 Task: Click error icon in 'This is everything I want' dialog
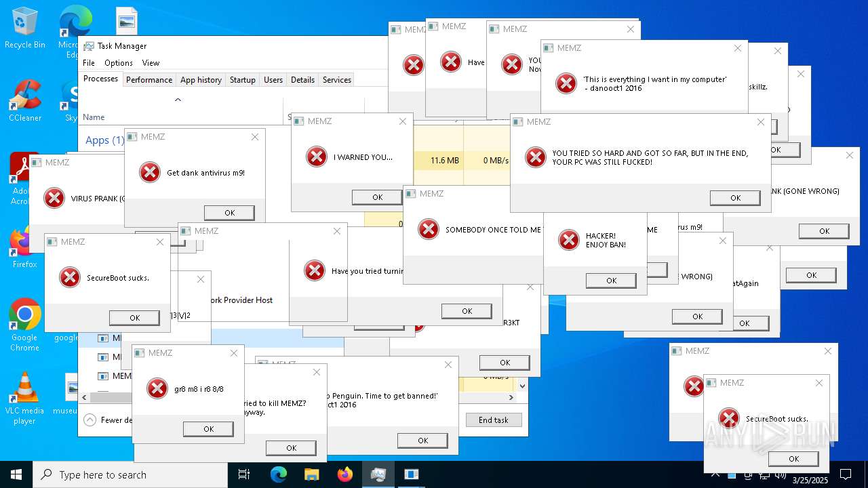pos(566,83)
